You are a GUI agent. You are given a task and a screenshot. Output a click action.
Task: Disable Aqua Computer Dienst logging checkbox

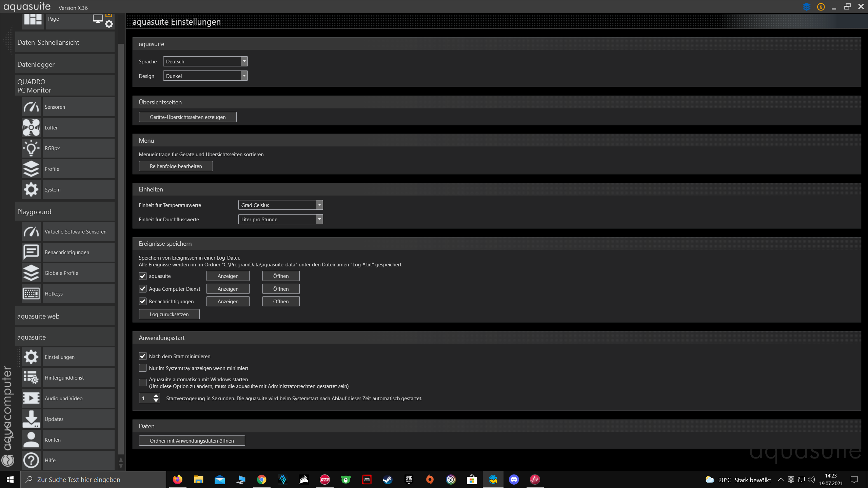click(143, 289)
